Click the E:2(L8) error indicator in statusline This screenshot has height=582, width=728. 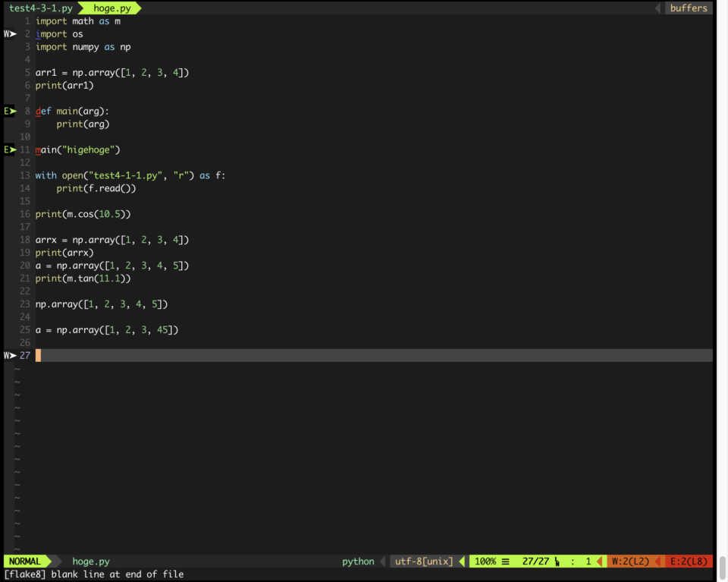689,562
